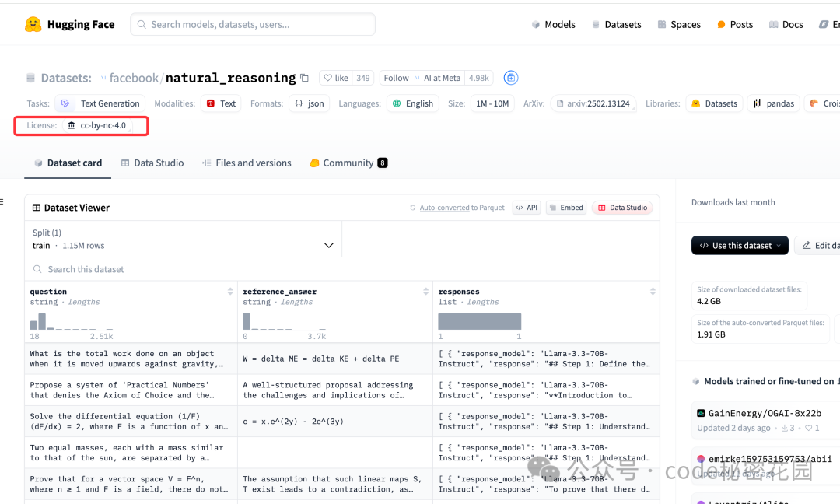This screenshot has width=840, height=504.
Task: Copy dataset name with the copy icon
Action: pyautogui.click(x=304, y=78)
